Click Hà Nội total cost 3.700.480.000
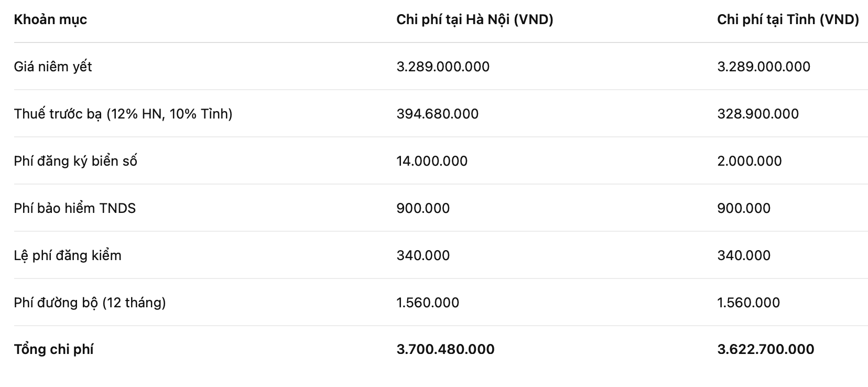 click(x=445, y=350)
